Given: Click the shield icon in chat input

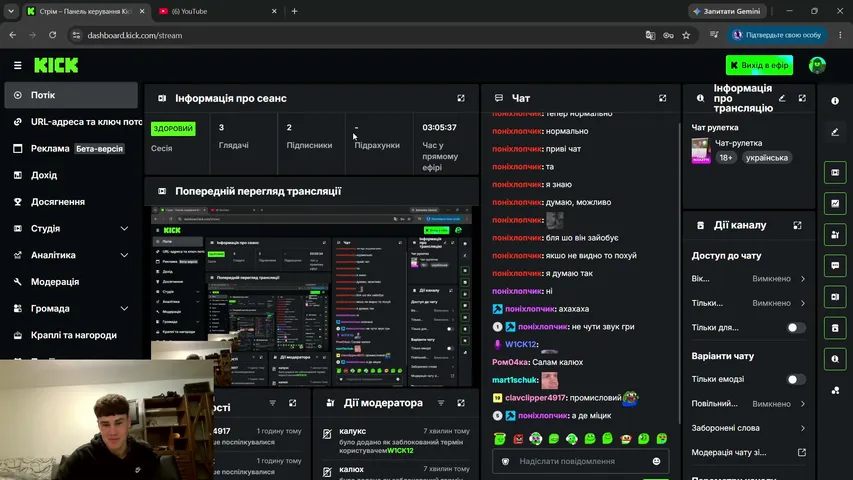Looking at the screenshot, I should (505, 461).
